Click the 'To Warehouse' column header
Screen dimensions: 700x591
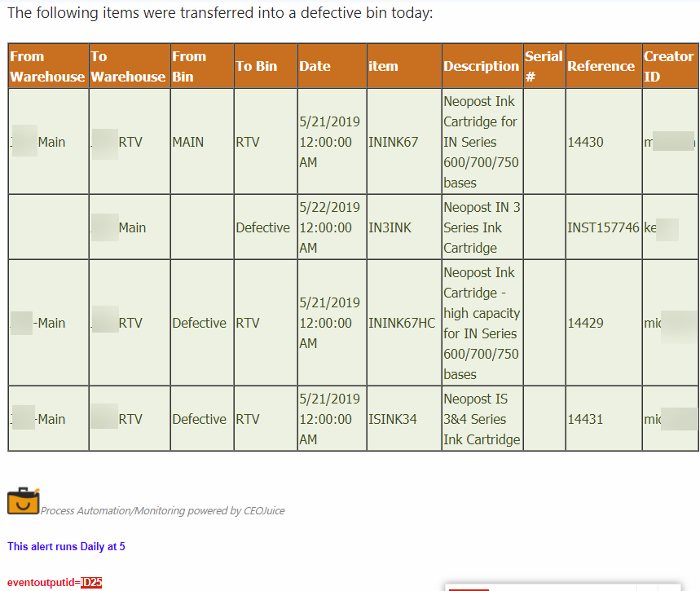pyautogui.click(x=130, y=66)
